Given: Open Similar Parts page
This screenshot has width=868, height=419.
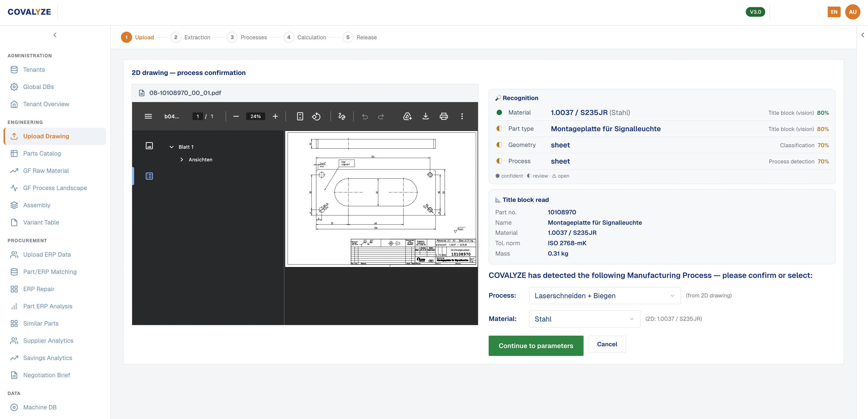Looking at the screenshot, I should (x=55, y=323).
